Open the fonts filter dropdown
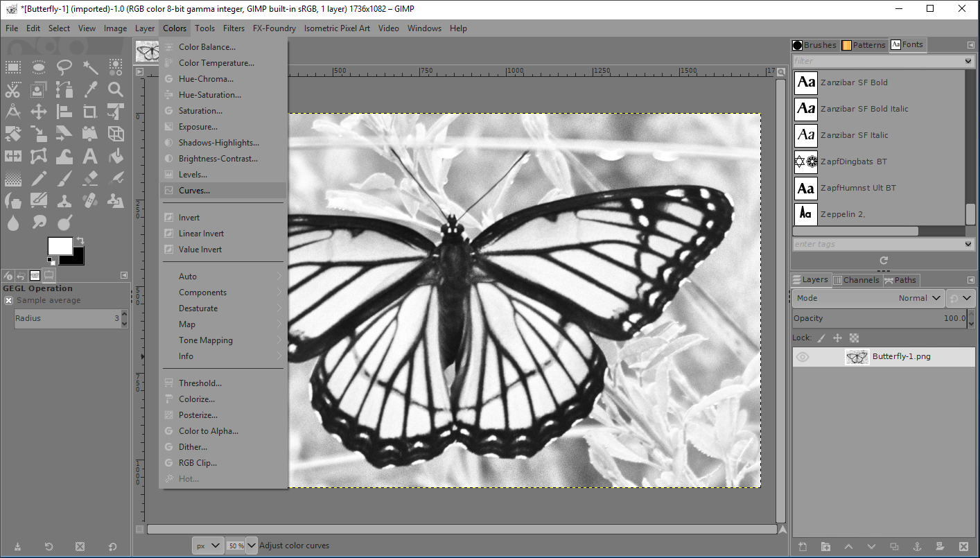The width and height of the screenshot is (980, 558). (970, 61)
